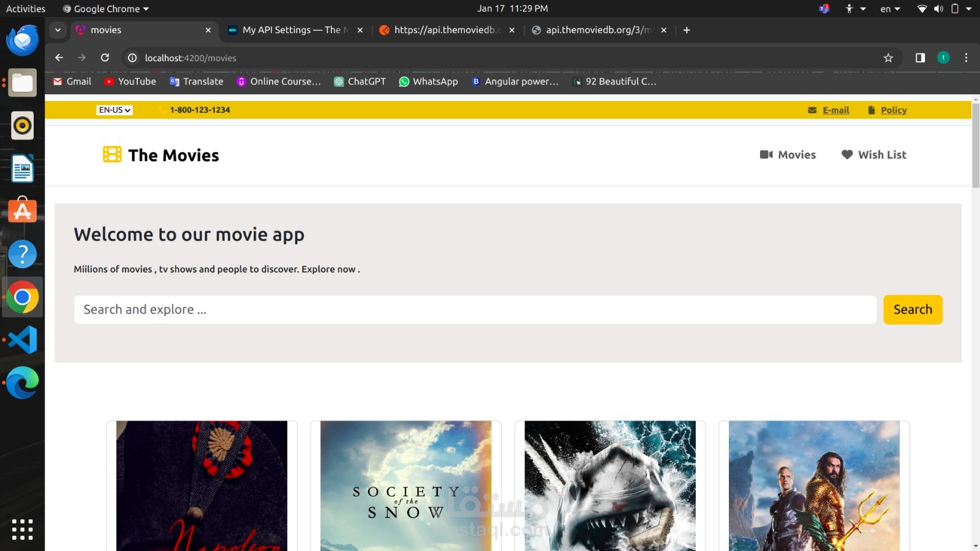Viewport: 980px width, 551px height.
Task: Open the WhatsApp bookmark
Action: tap(428, 81)
